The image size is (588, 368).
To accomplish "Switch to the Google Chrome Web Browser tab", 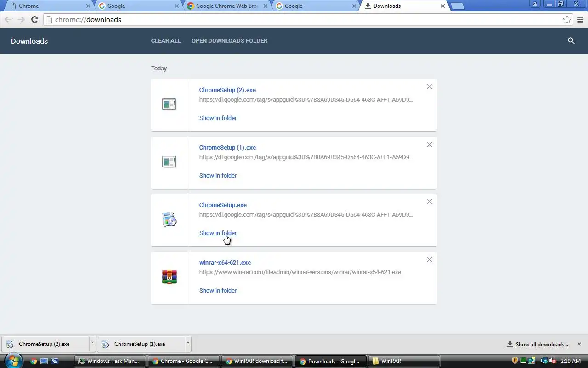I will [226, 6].
